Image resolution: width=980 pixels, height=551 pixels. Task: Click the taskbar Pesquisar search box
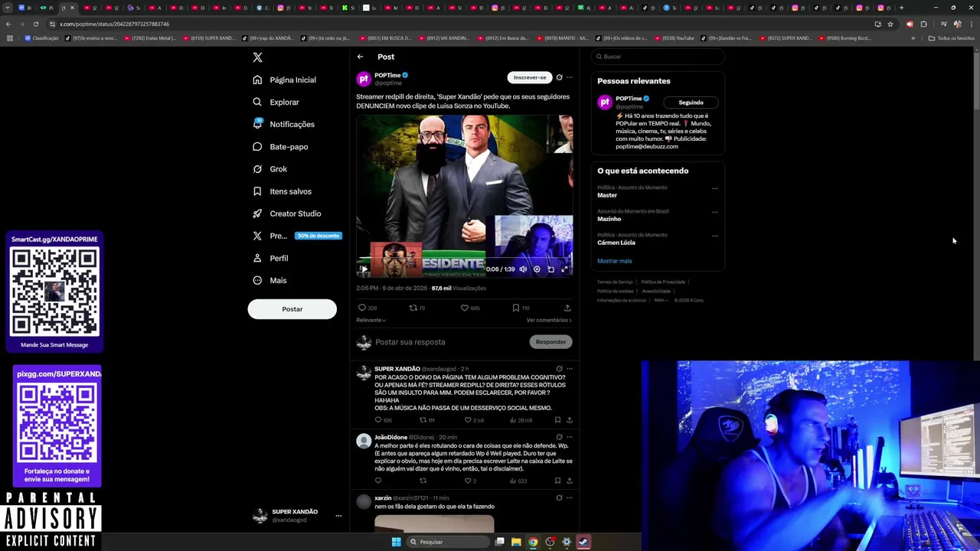[447, 542]
